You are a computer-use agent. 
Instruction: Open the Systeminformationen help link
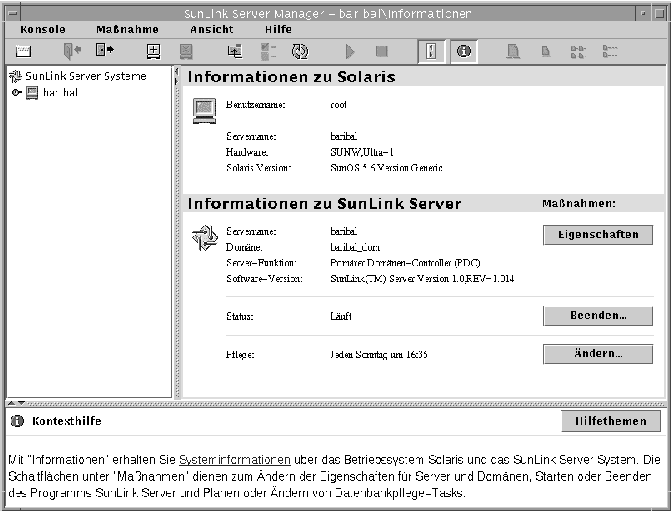click(235, 460)
